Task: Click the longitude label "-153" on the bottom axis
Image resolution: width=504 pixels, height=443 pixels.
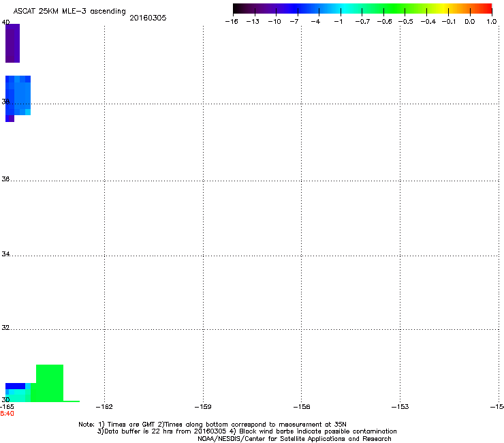Action: coord(400,407)
